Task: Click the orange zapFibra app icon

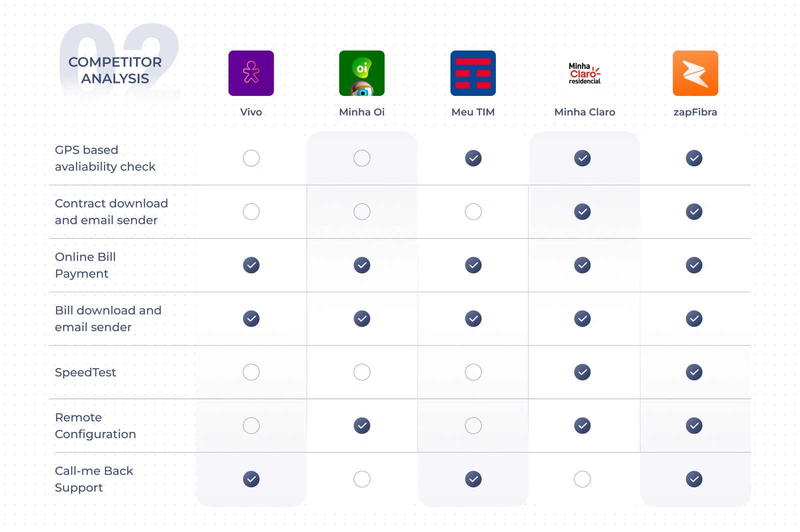Action: pos(695,73)
